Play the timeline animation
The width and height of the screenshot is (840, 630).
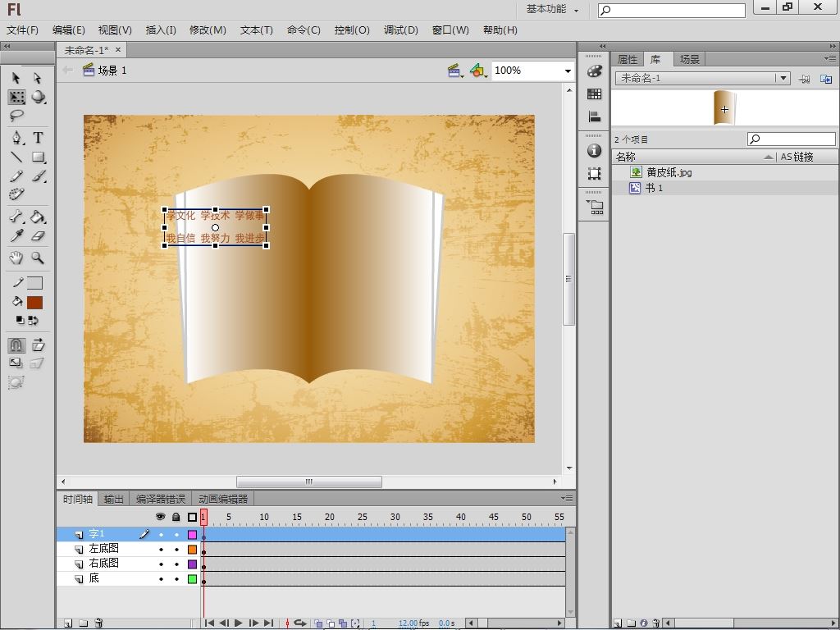pyautogui.click(x=239, y=623)
